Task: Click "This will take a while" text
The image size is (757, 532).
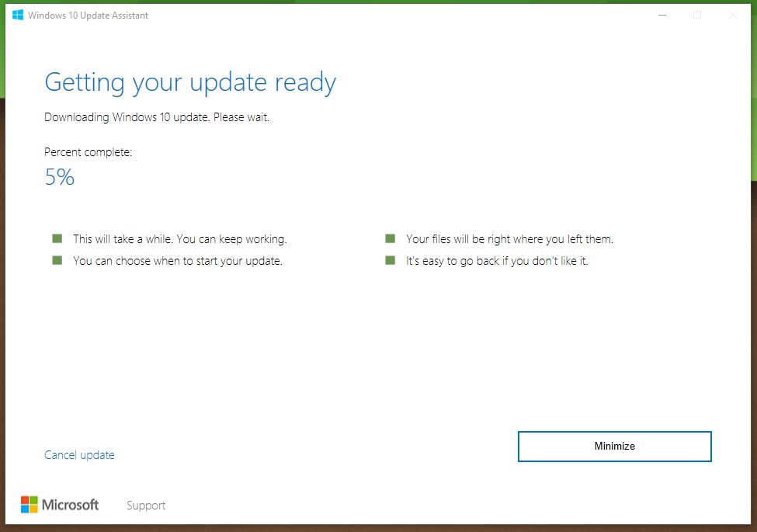Action: click(180, 239)
